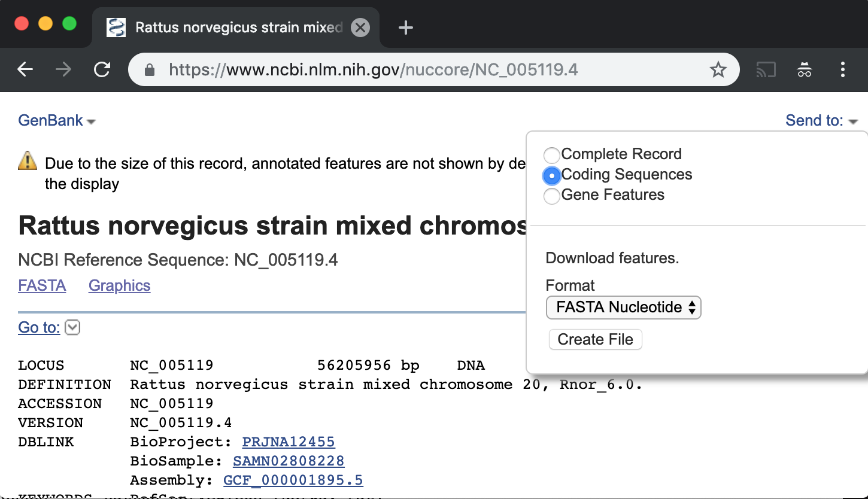Open BioSample SAMN02808228 link
The height and width of the screenshot is (499, 868).
289,461
